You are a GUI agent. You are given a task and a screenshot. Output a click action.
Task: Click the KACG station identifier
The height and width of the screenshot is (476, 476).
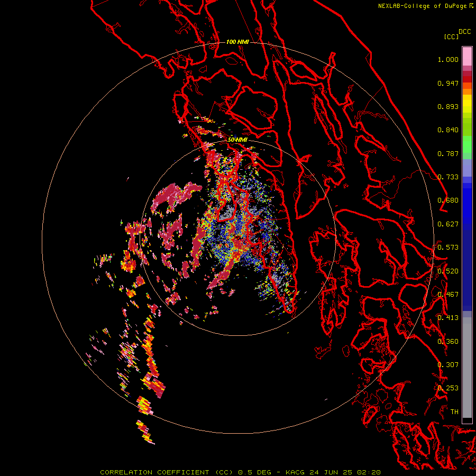point(295,472)
